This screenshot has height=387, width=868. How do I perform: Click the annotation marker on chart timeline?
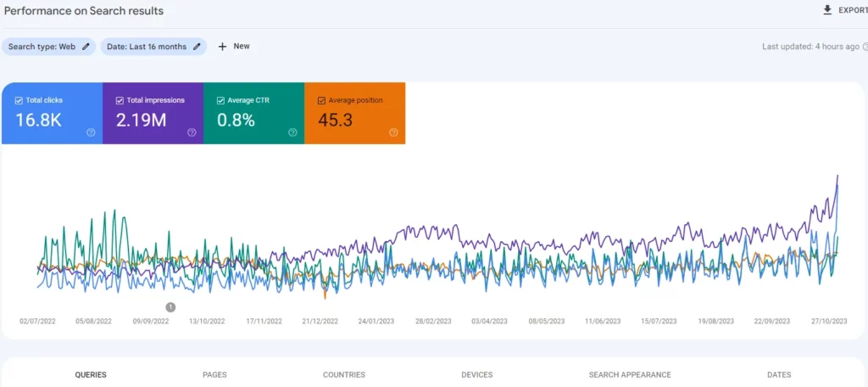click(x=170, y=306)
